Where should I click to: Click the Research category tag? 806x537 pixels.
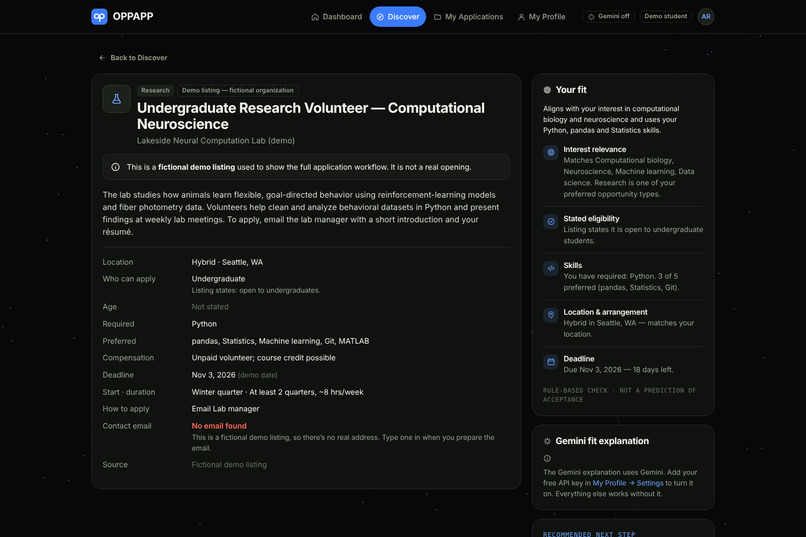pyautogui.click(x=155, y=90)
